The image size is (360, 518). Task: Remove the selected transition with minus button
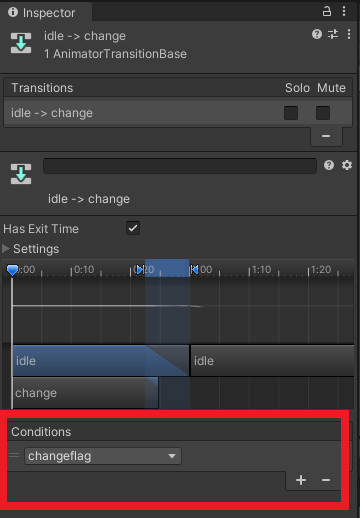point(326,136)
